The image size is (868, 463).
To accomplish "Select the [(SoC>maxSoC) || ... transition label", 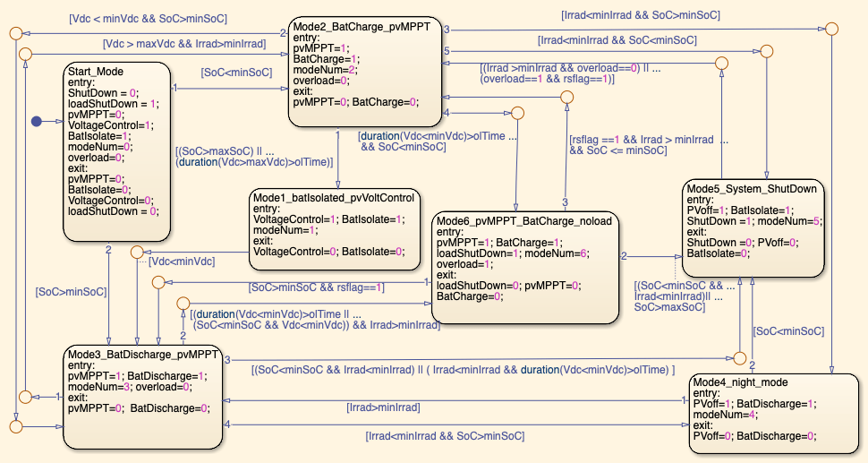I will pyautogui.click(x=255, y=157).
